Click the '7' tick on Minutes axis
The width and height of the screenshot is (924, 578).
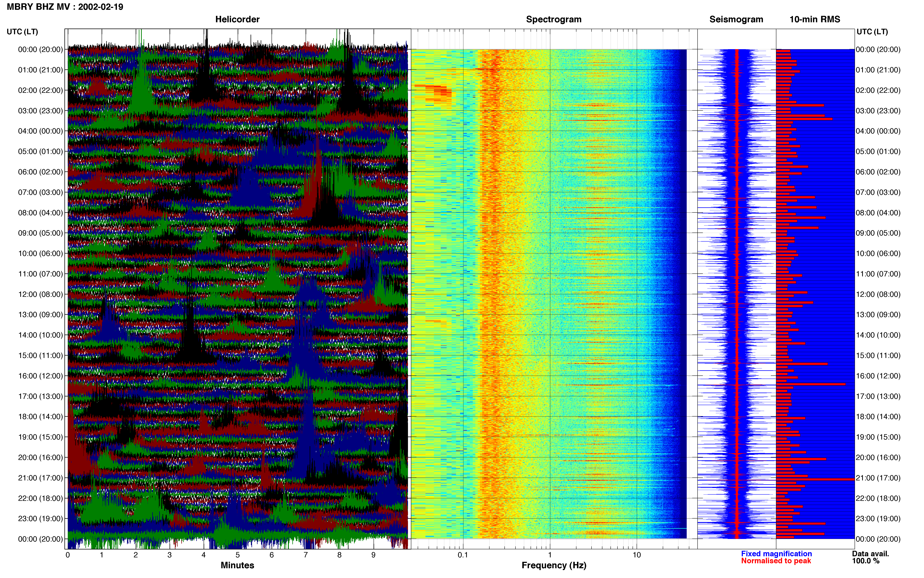[x=306, y=555]
